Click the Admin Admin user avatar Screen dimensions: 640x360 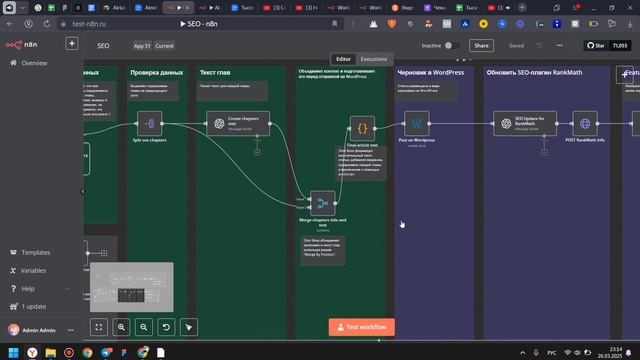[x=13, y=330]
